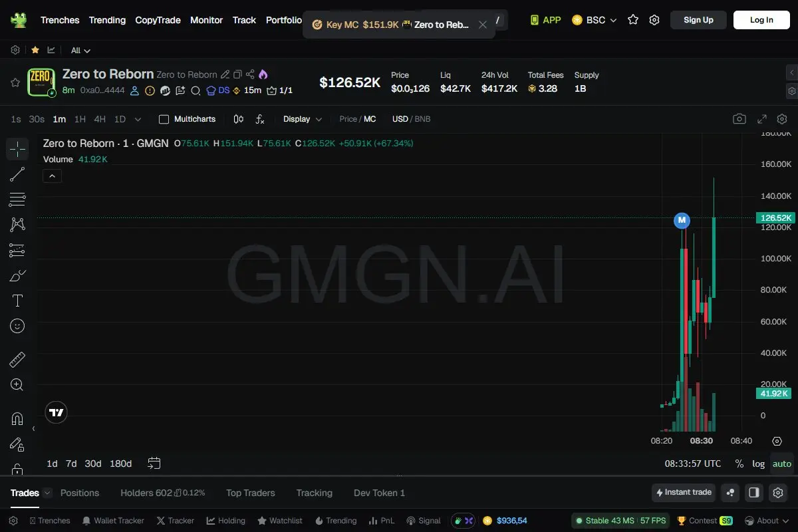Viewport: 798px width, 532px height.
Task: Copy the token name icon
Action: click(x=237, y=74)
